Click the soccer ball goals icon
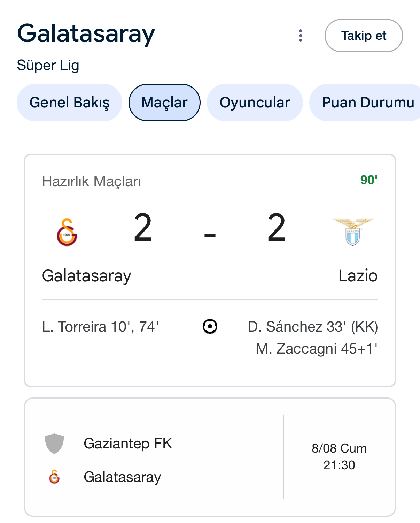 (x=210, y=327)
